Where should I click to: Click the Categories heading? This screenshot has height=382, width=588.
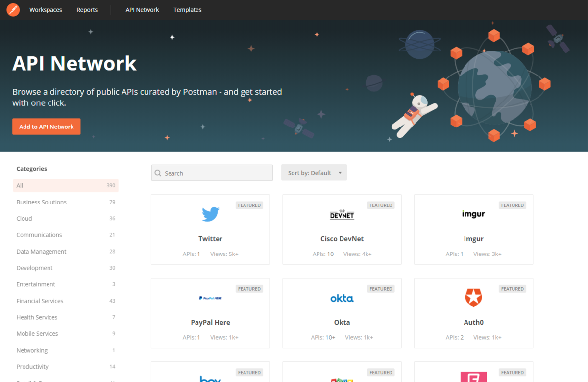32,169
